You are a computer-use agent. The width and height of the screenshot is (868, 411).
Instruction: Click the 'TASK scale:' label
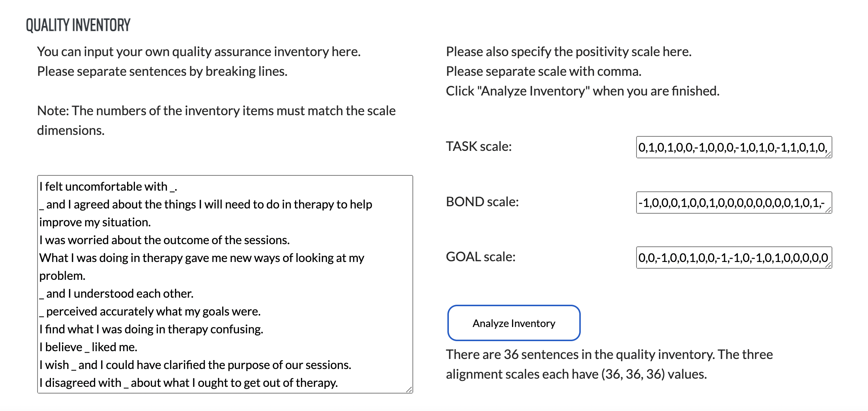pos(479,146)
